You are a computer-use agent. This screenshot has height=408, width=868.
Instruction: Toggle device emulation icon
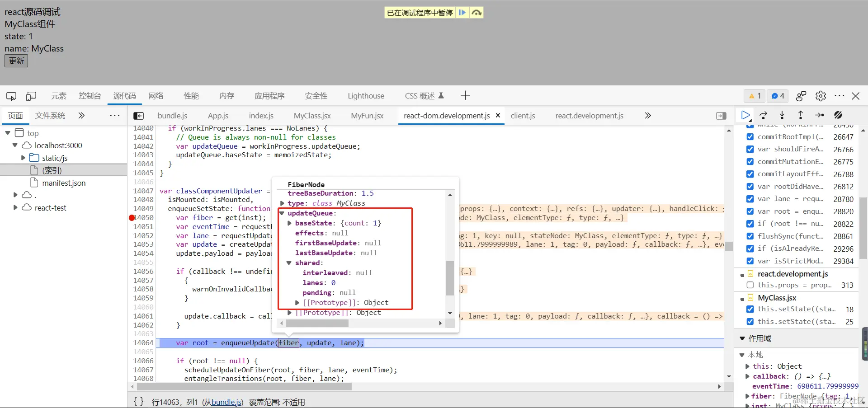point(31,96)
